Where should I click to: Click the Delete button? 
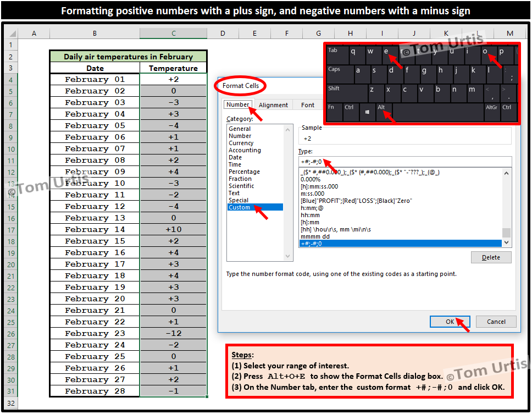tap(491, 257)
